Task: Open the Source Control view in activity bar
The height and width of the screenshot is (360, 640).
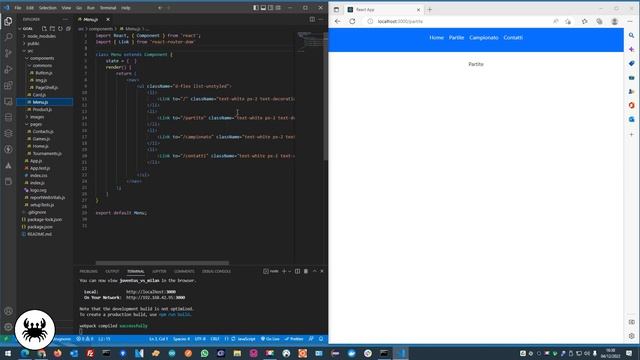Action: (8, 53)
